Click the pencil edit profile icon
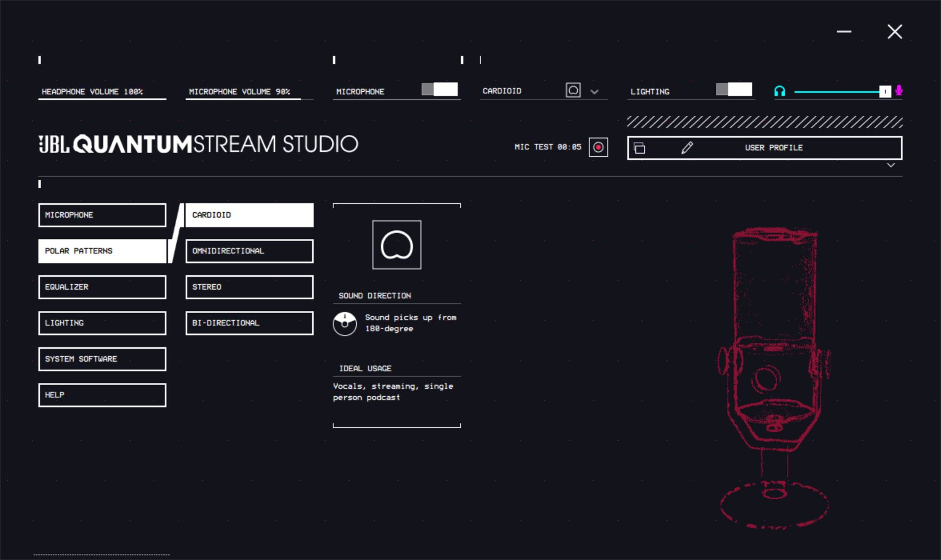The width and height of the screenshot is (941, 560). (687, 148)
